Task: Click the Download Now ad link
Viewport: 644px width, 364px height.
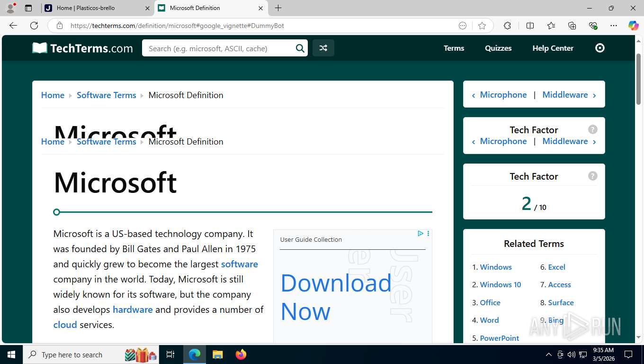Action: (336, 297)
